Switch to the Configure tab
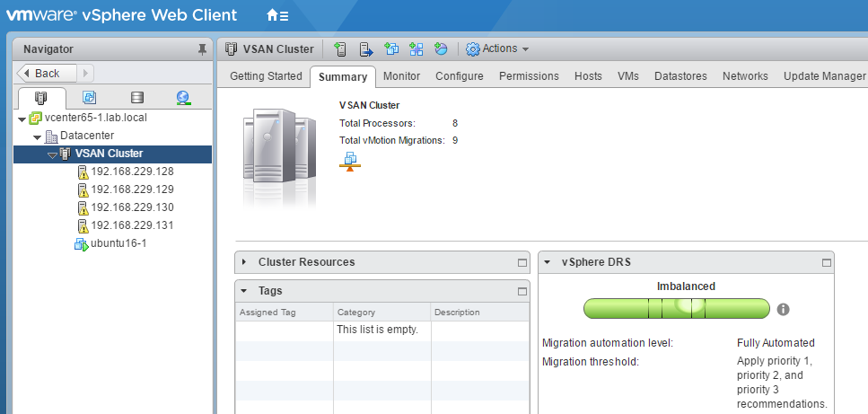 (x=460, y=76)
